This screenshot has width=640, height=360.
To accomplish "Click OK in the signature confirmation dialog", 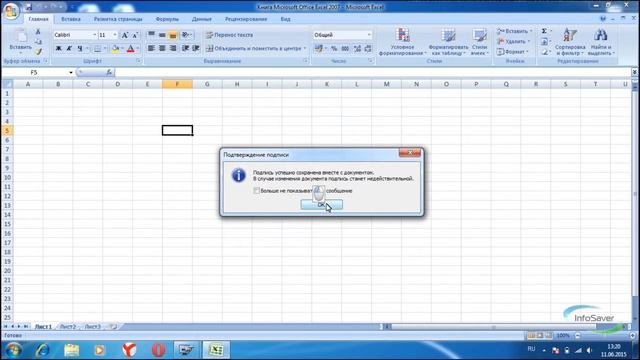I will click(x=322, y=204).
